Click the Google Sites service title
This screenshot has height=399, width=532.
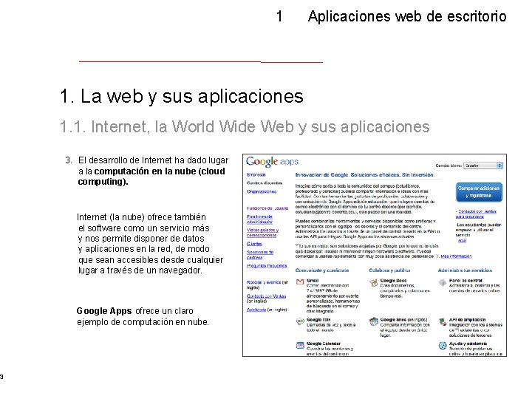tap(393, 320)
